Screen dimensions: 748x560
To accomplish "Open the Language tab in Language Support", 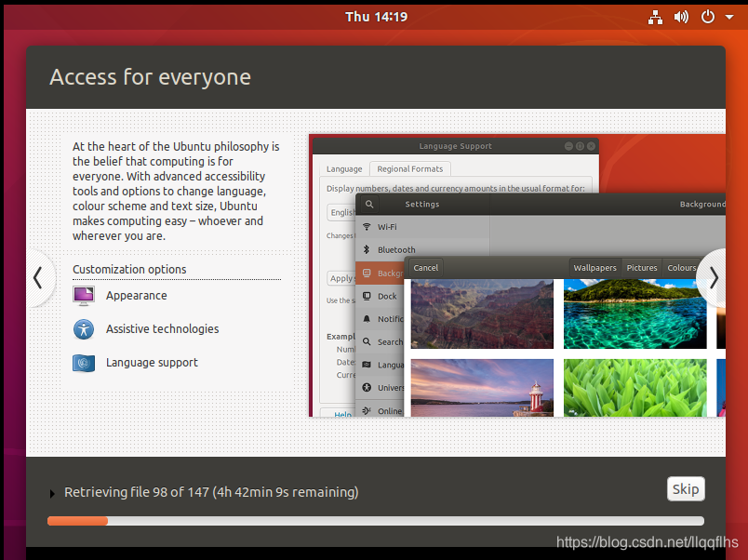I will point(344,169).
